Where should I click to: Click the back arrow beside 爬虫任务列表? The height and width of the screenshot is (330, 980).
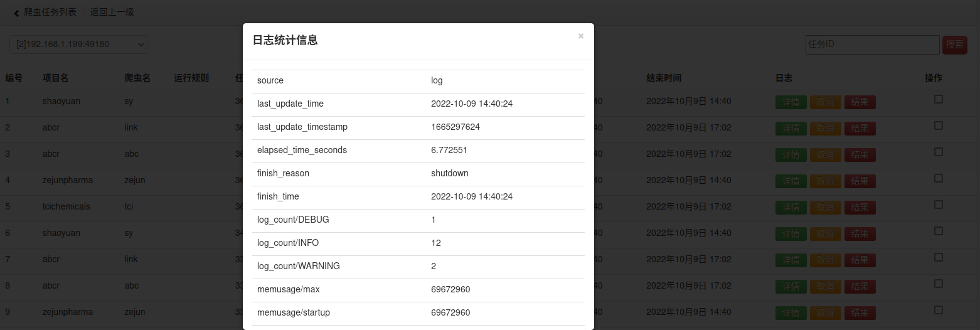[x=17, y=13]
